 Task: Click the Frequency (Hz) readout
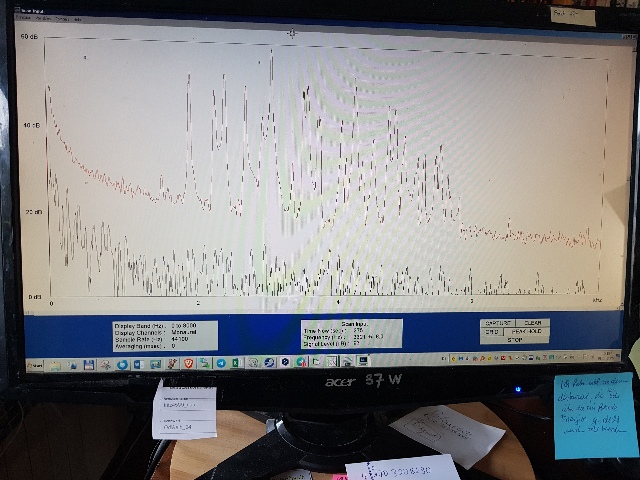(344, 337)
